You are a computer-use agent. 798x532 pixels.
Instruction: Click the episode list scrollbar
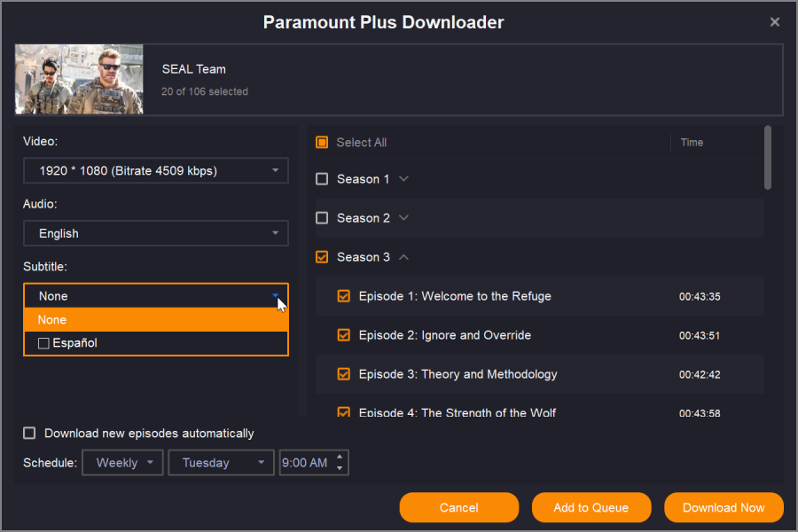click(768, 157)
